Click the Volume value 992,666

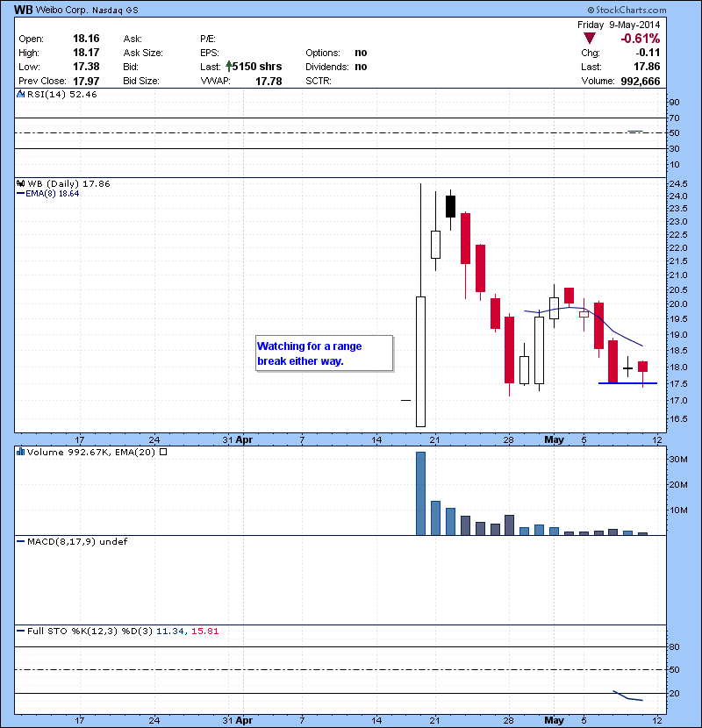[x=641, y=82]
